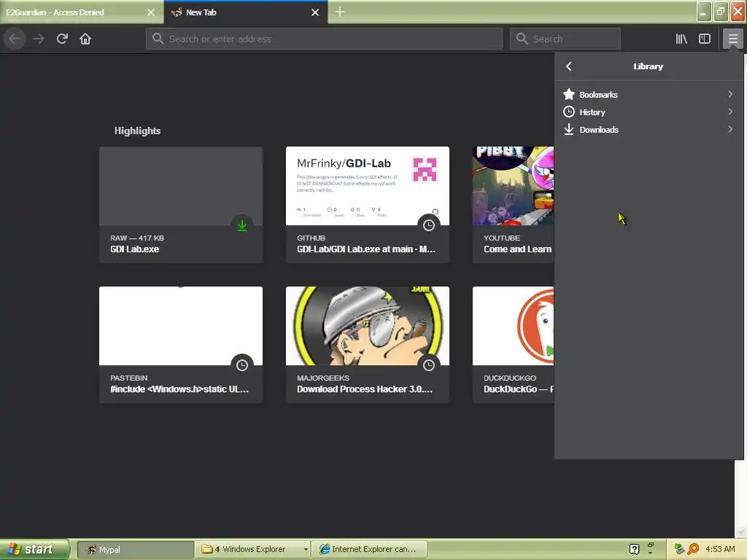747x560 pixels.
Task: Open MajorGeeks mascot thumbnail
Action: [x=368, y=326]
